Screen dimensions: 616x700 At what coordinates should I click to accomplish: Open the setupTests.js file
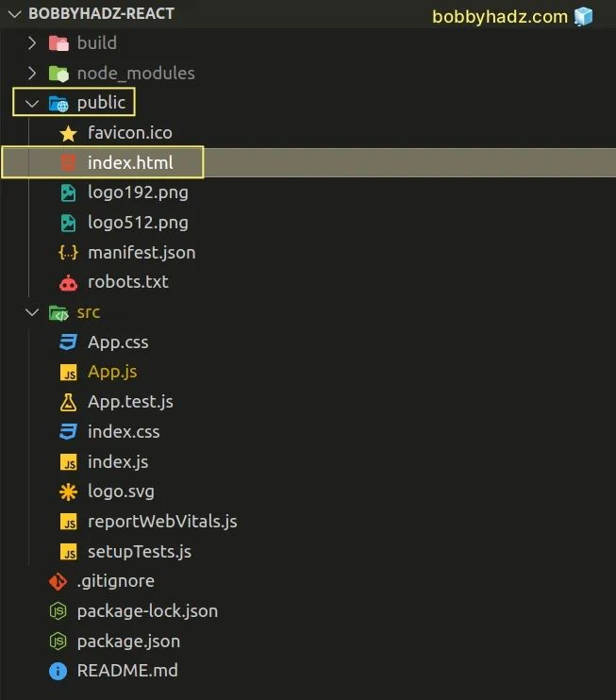coord(140,551)
